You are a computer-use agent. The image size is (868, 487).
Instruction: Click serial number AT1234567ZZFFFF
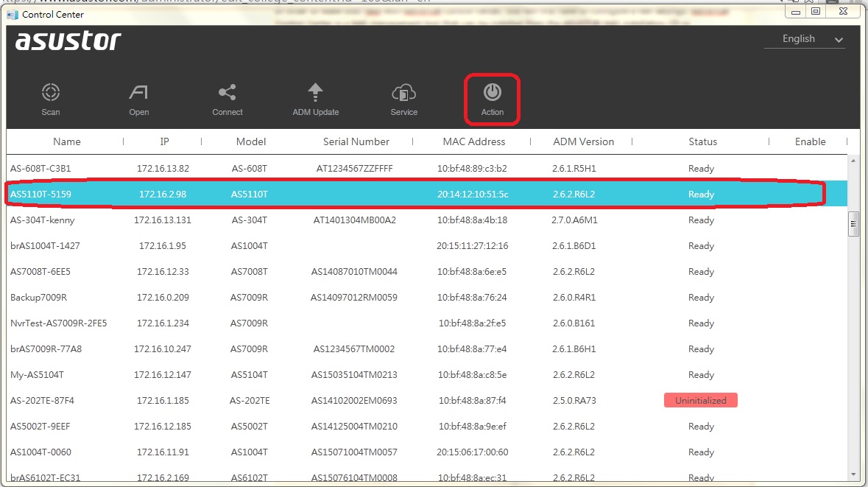pos(354,169)
